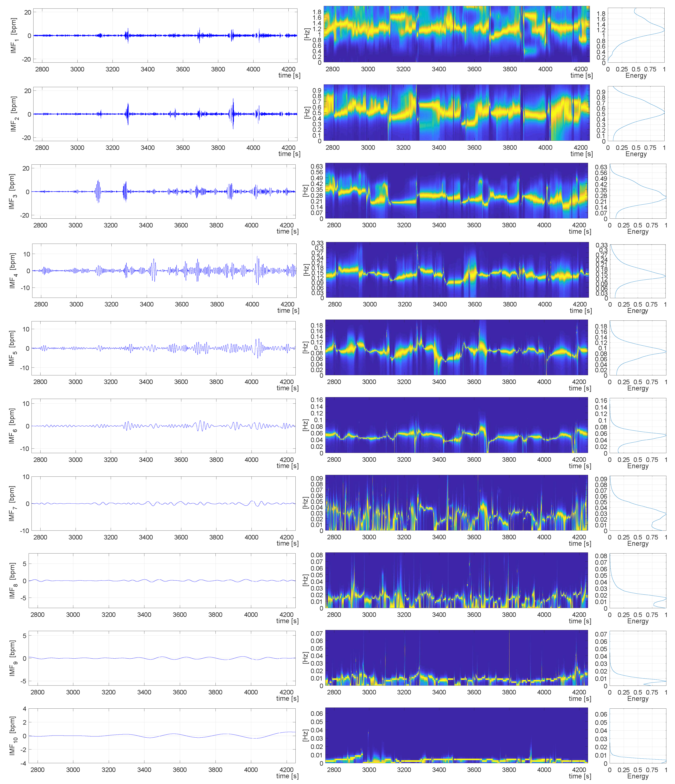675x784 pixels.
Task: Click the IMF5 [bpm] y-axis label
Action: pos(12,348)
